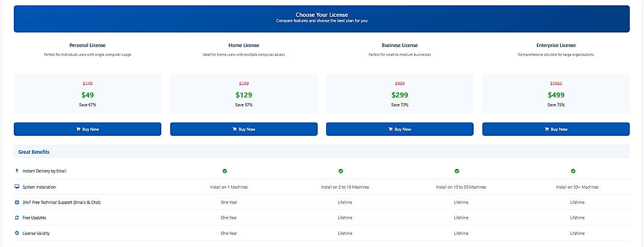
Task: Click the Free Updates refresh icon
Action: pyautogui.click(x=17, y=218)
